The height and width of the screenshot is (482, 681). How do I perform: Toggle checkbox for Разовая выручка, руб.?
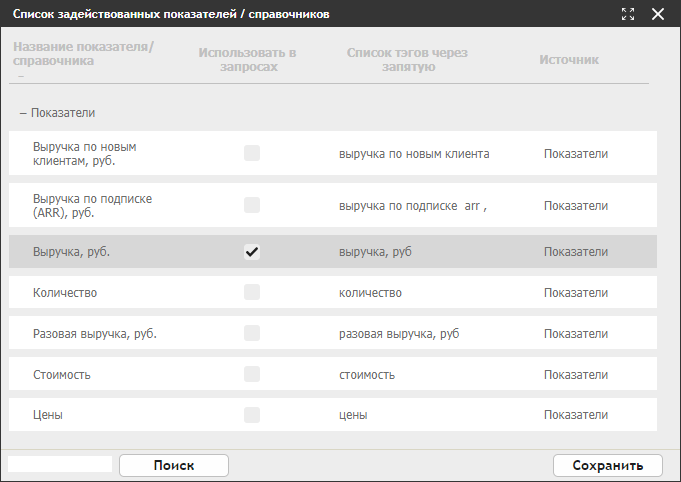[252, 333]
